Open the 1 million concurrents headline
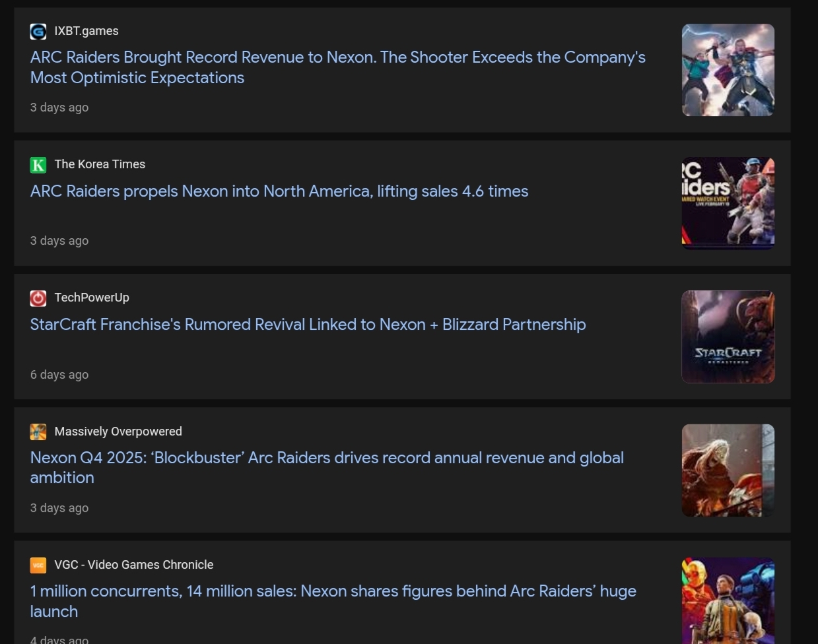 pos(333,601)
